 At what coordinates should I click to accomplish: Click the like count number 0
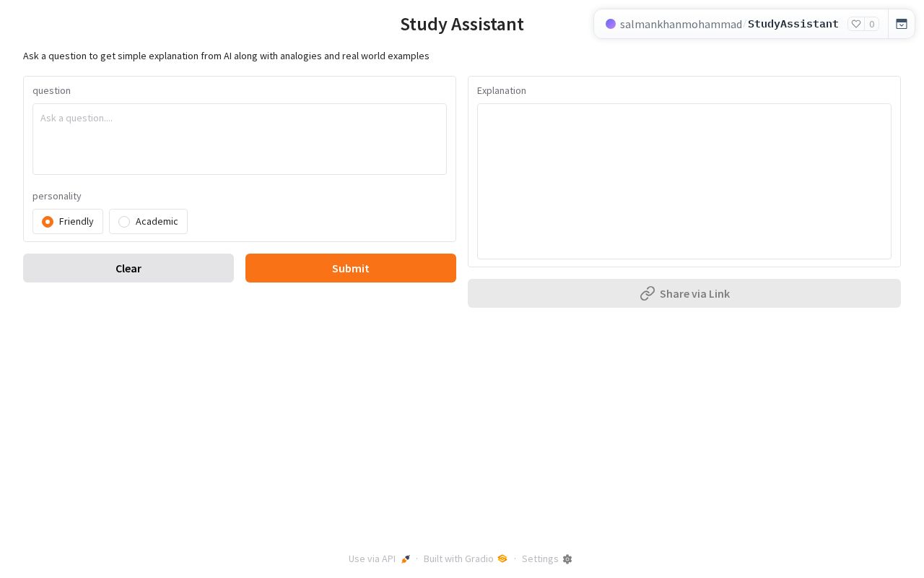click(872, 24)
